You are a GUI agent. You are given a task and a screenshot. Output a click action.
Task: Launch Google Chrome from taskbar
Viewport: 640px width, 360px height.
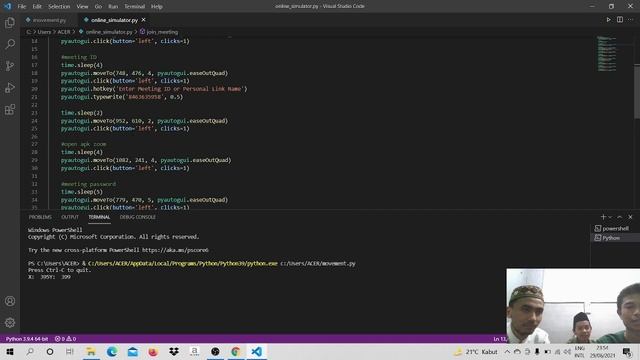tap(236, 351)
